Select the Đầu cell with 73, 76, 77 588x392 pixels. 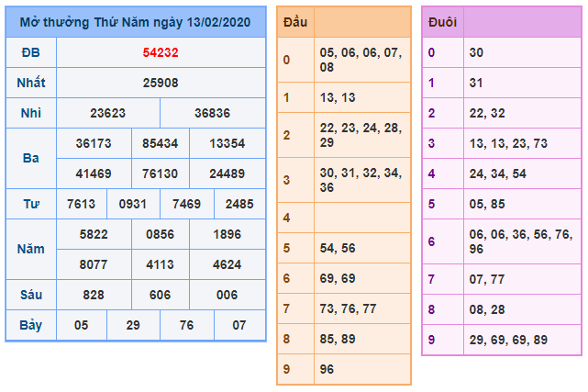(x=361, y=308)
